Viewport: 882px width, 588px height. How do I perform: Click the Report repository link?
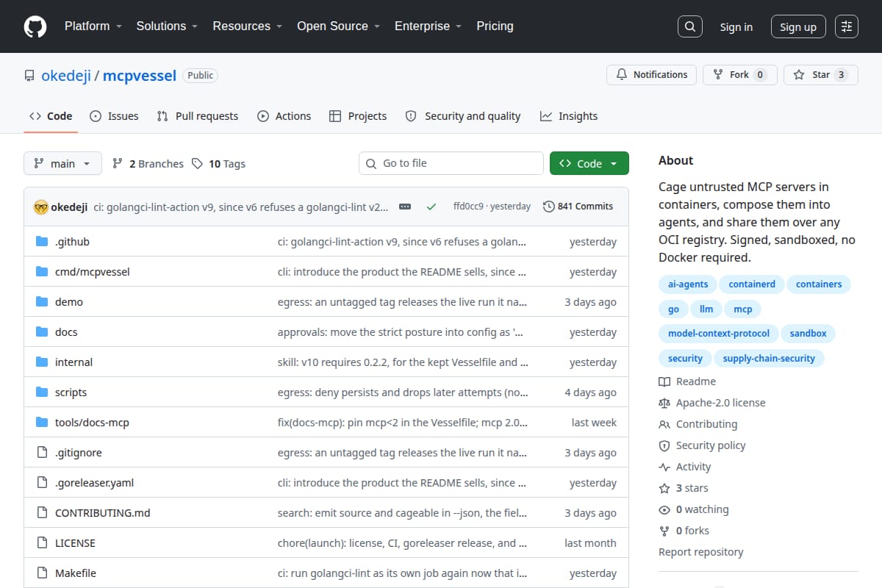click(701, 552)
